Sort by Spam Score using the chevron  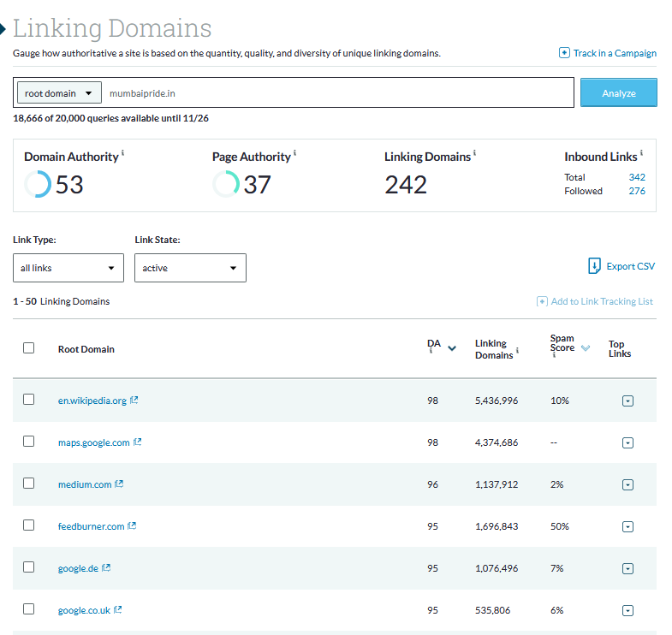point(586,348)
